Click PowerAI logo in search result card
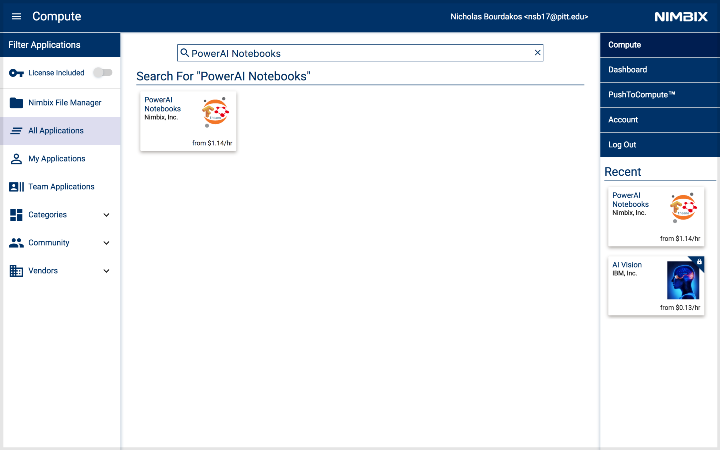Image resolution: width=720 pixels, height=450 pixels. pyautogui.click(x=215, y=112)
